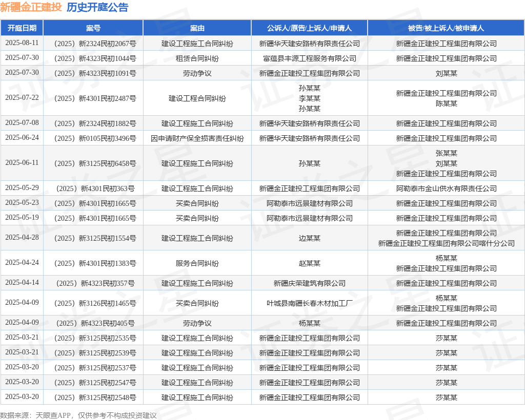Image resolution: width=525 pixels, height=420 pixels.
Task: Click 刘某某 in the 新4323民初1091号 row
Action: coord(447,73)
